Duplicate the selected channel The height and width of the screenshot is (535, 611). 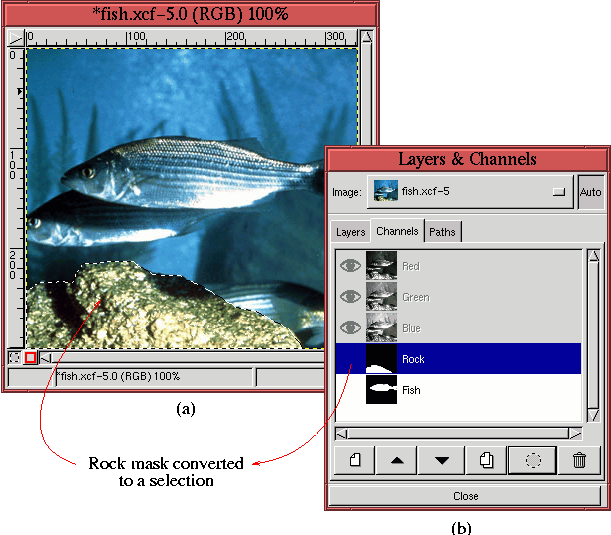(487, 460)
